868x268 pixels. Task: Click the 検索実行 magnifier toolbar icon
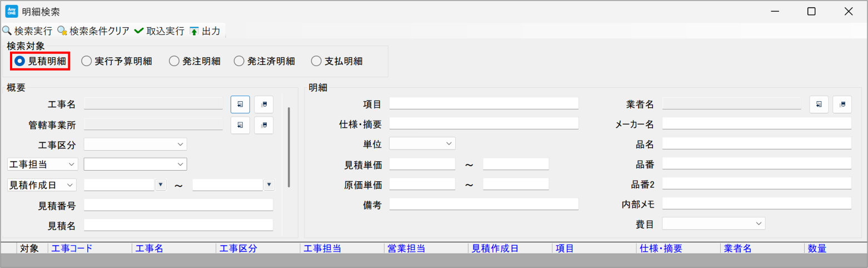7,31
